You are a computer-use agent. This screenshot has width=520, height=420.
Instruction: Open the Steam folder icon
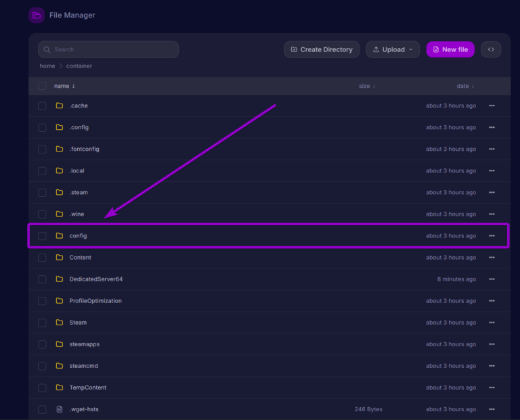pos(60,323)
